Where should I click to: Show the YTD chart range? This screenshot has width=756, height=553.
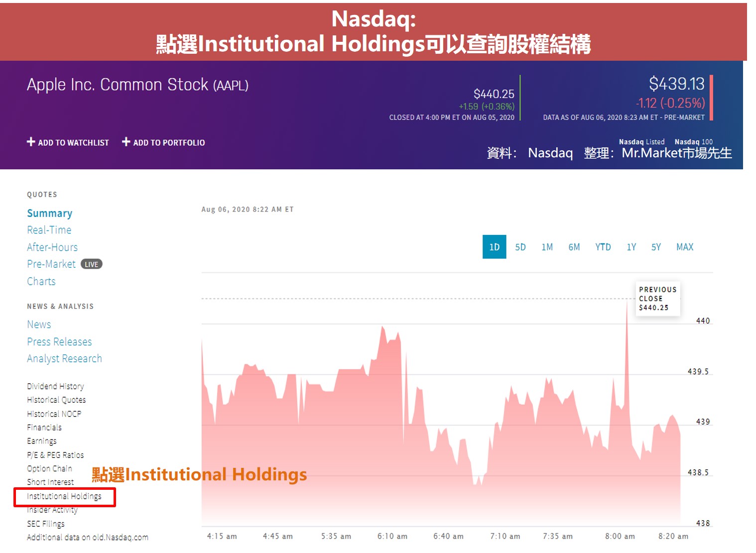pos(603,247)
